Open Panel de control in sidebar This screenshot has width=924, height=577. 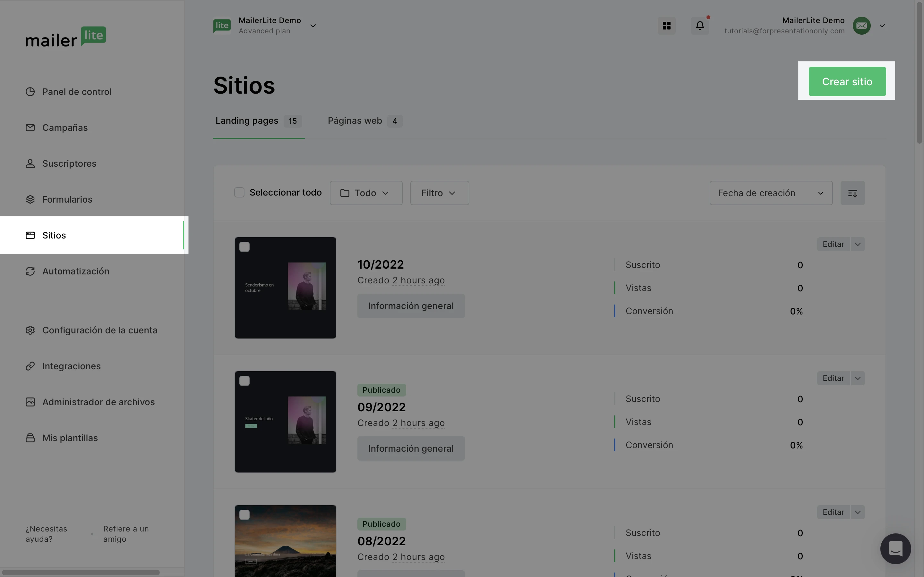[77, 92]
